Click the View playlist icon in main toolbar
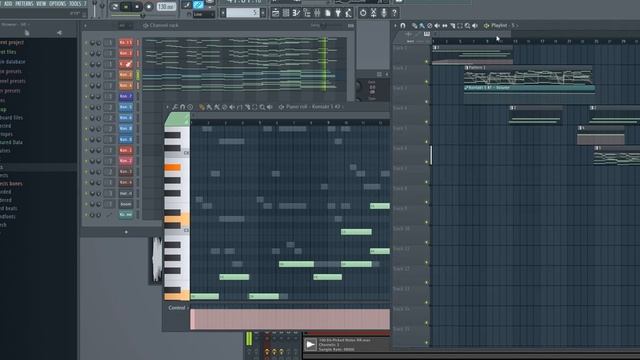The width and height of the screenshot is (640, 360). point(276,13)
